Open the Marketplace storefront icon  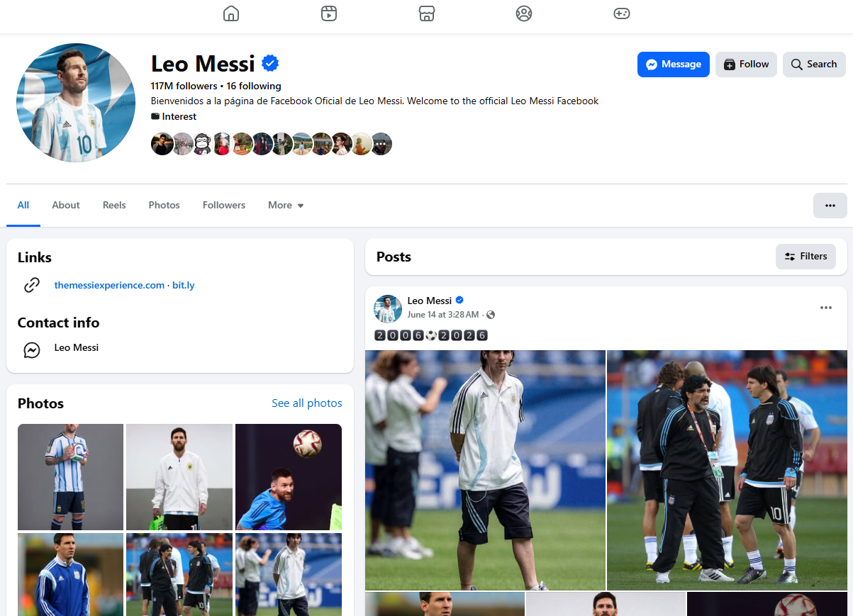click(426, 13)
